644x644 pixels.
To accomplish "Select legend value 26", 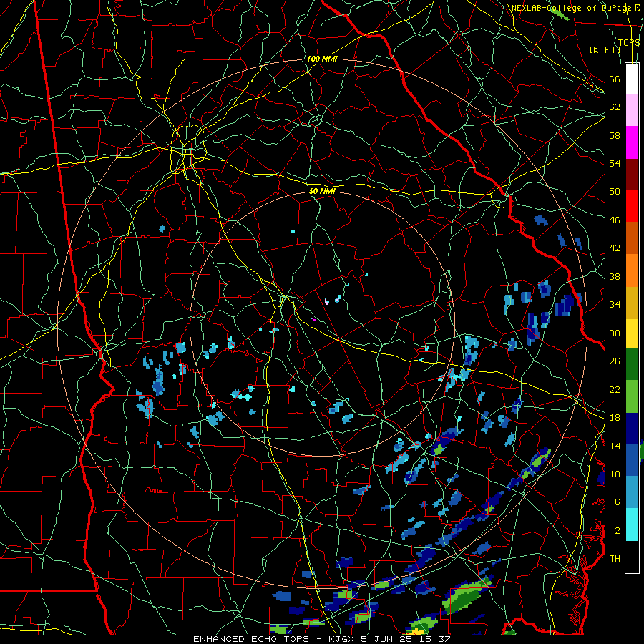I will [x=615, y=361].
